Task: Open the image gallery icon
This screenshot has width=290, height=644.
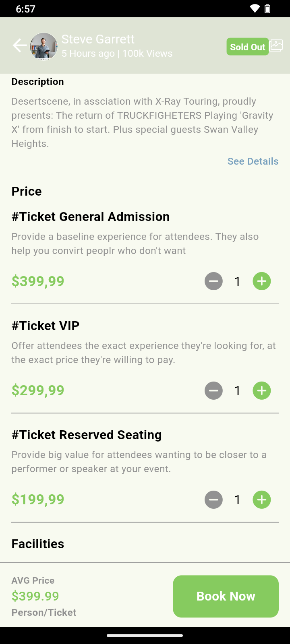Action: 276,45
